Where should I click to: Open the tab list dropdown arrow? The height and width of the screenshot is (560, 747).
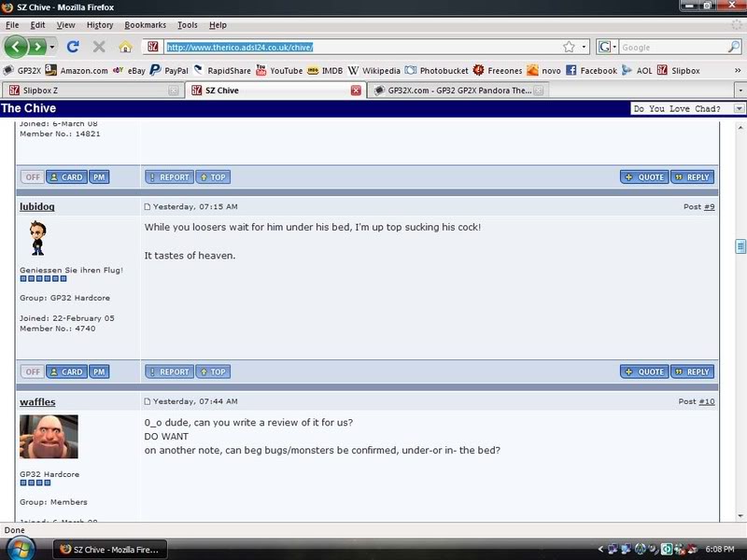click(740, 91)
